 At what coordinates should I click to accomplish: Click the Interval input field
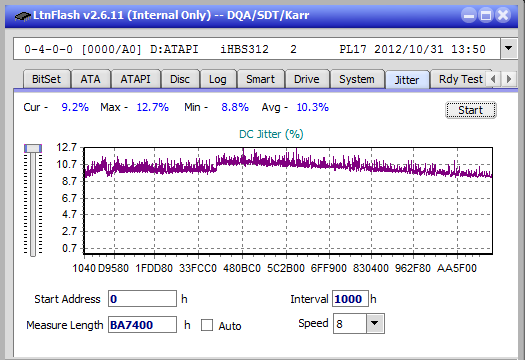(350, 299)
